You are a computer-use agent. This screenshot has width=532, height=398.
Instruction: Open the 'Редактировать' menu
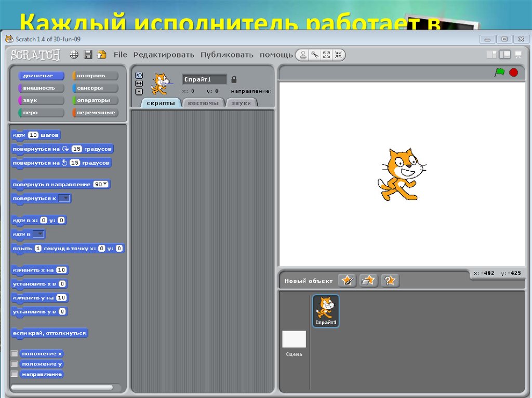point(163,54)
